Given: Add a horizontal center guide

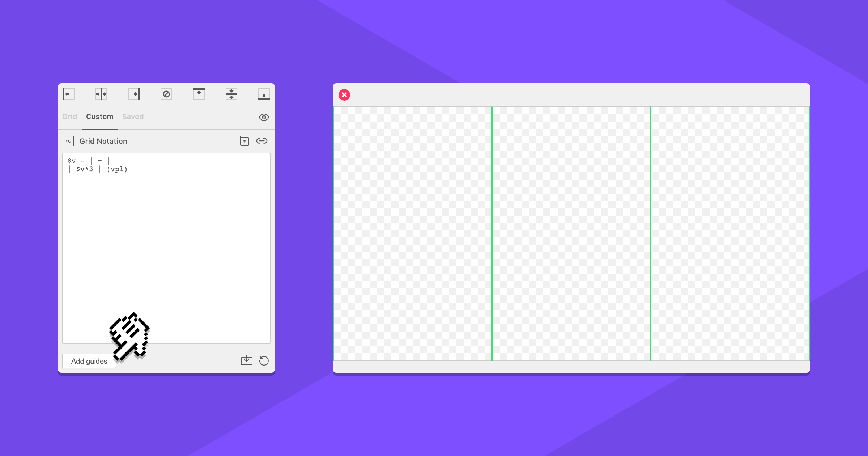Looking at the screenshot, I should 231,94.
